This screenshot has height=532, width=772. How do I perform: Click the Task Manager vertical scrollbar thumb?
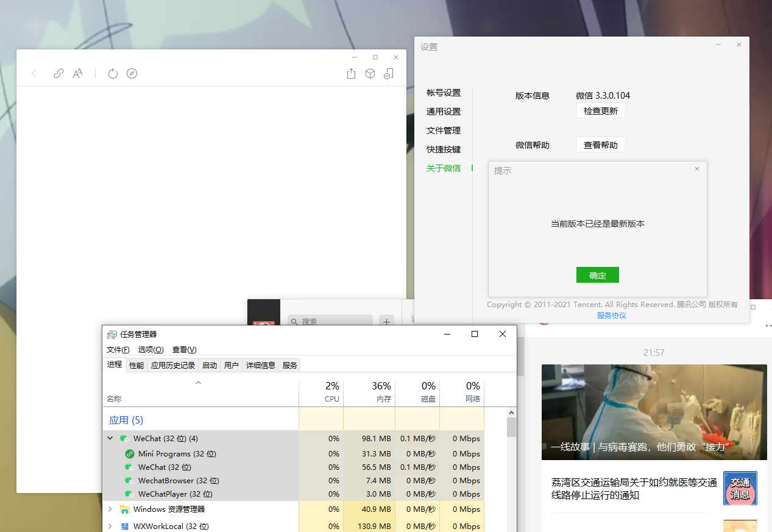(x=512, y=427)
